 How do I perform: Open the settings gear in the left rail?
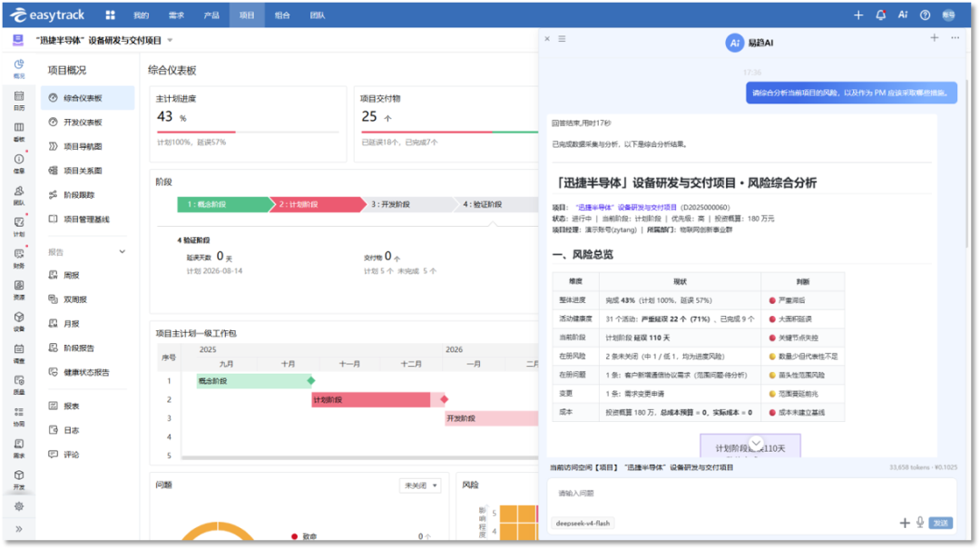19,506
